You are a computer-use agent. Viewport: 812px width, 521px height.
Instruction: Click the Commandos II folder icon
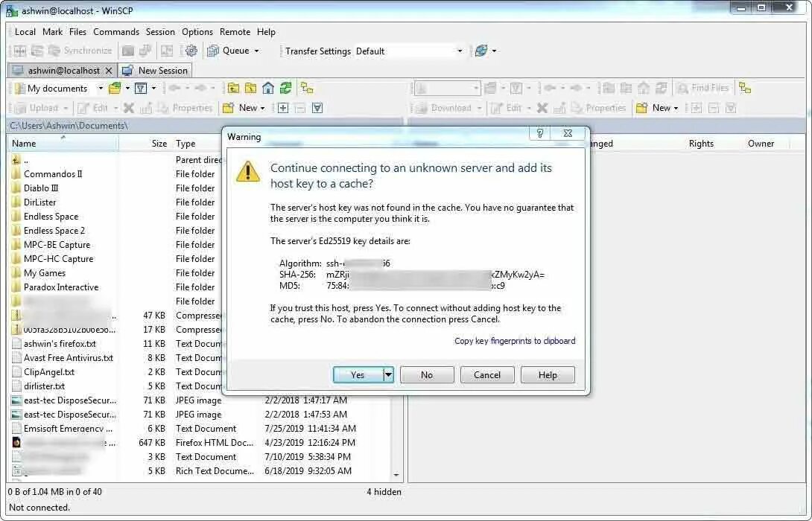pyautogui.click(x=16, y=174)
